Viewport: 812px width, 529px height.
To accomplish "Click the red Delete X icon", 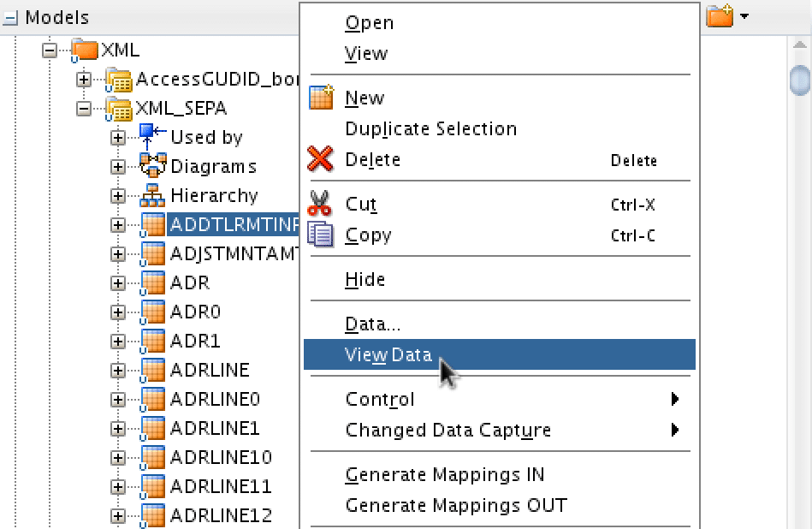I will (321, 158).
